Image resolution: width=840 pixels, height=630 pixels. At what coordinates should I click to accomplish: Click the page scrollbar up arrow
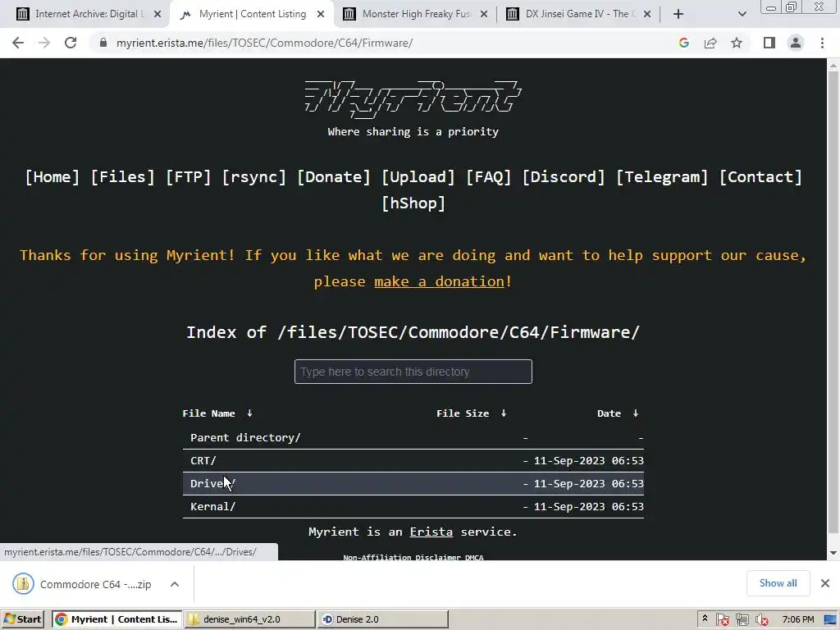pyautogui.click(x=833, y=66)
